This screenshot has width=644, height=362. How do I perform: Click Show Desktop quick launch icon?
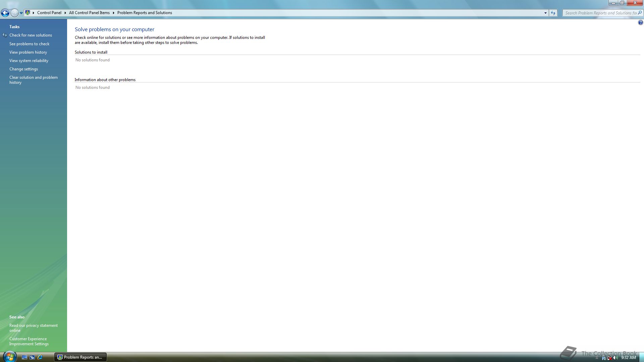click(x=24, y=357)
